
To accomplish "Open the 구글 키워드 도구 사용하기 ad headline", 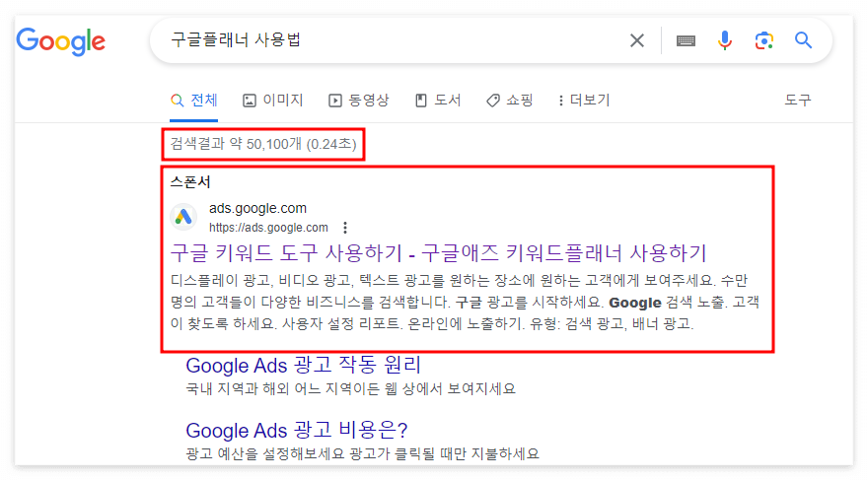I will point(438,252).
